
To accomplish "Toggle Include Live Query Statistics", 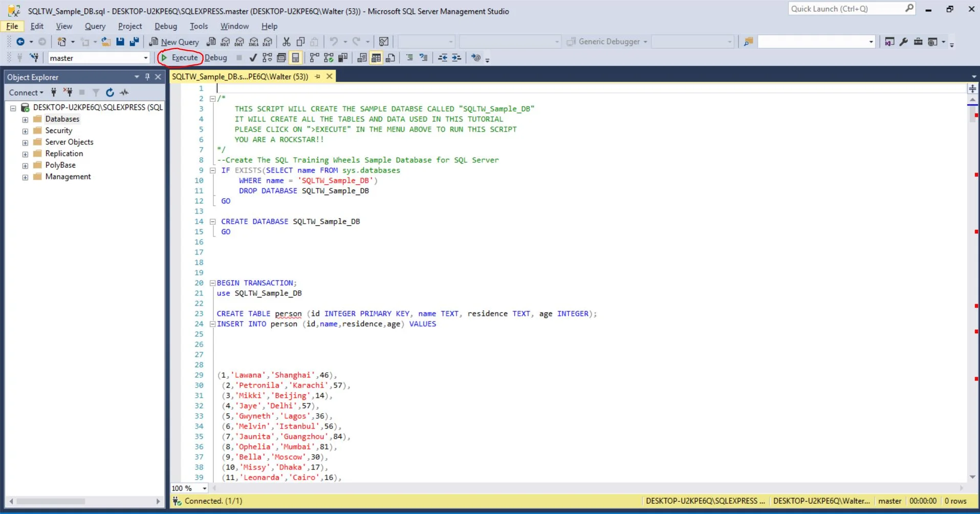I will tap(329, 57).
